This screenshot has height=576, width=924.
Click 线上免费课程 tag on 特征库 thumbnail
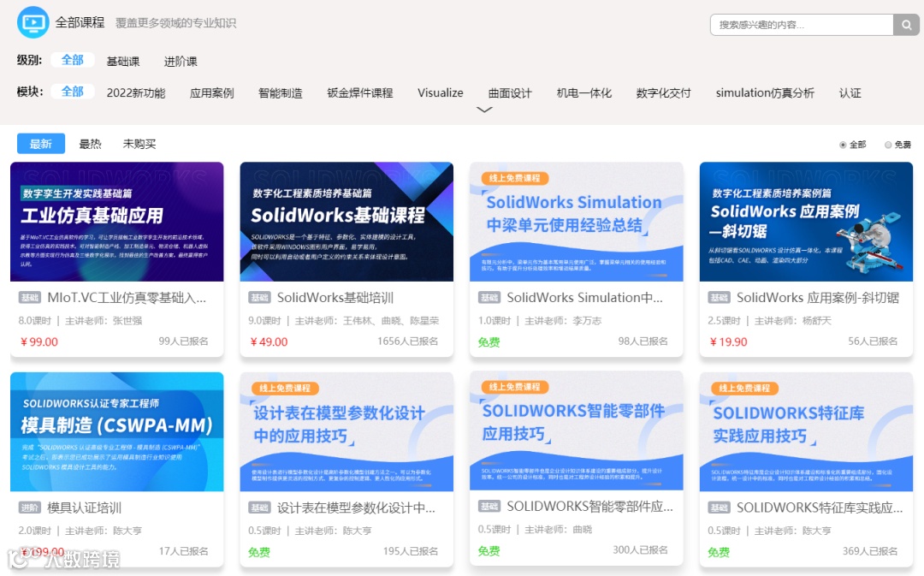pyautogui.click(x=745, y=388)
